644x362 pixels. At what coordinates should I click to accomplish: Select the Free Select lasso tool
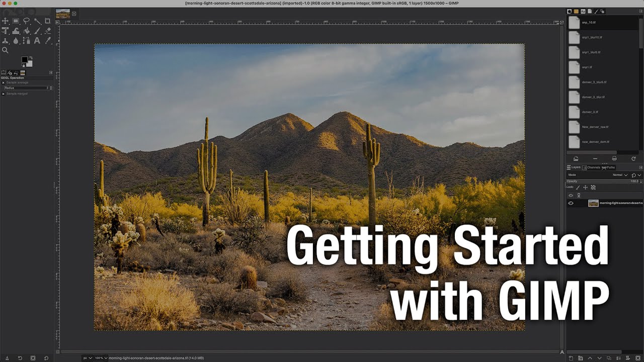[x=26, y=21]
